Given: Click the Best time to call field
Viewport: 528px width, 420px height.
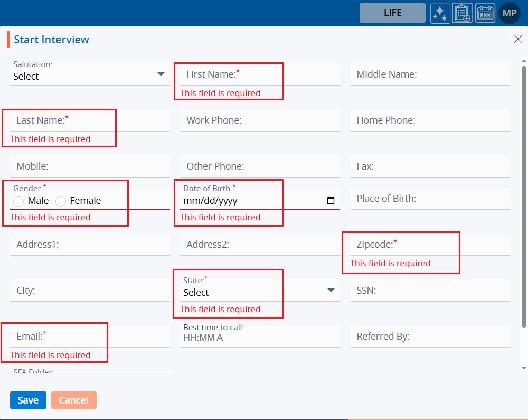Looking at the screenshot, I should point(259,337).
